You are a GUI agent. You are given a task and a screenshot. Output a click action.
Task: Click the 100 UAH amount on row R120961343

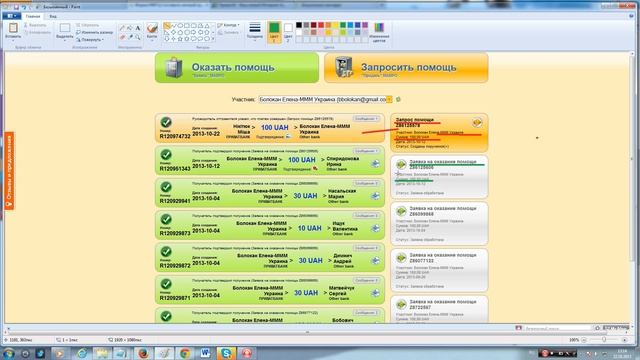coord(302,160)
